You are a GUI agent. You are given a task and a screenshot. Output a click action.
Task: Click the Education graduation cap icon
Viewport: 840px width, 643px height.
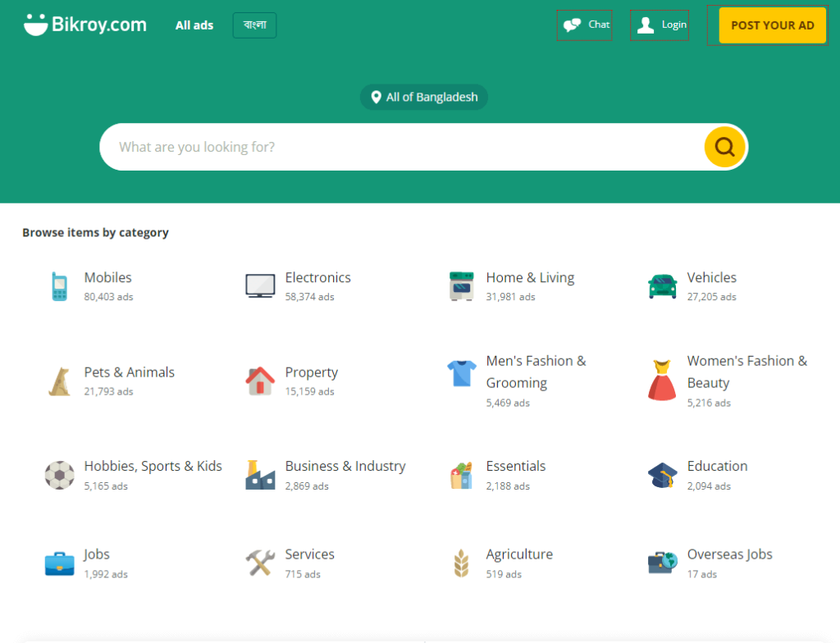[661, 475]
